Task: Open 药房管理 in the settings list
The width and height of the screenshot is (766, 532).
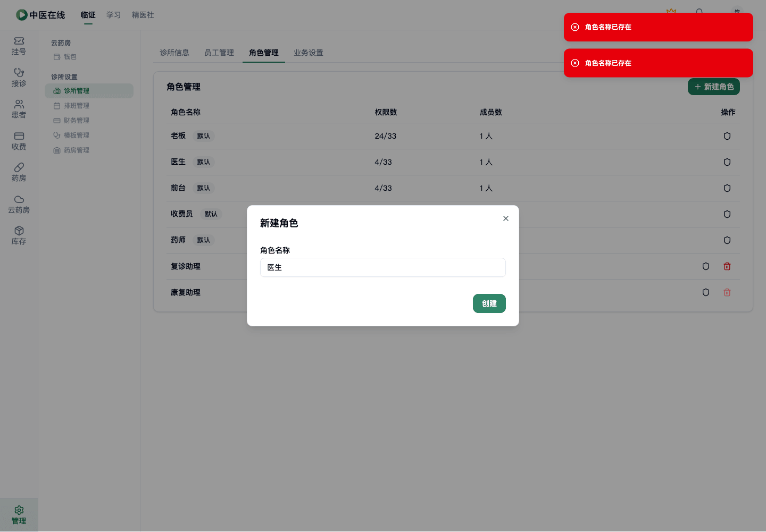Action: click(89, 150)
